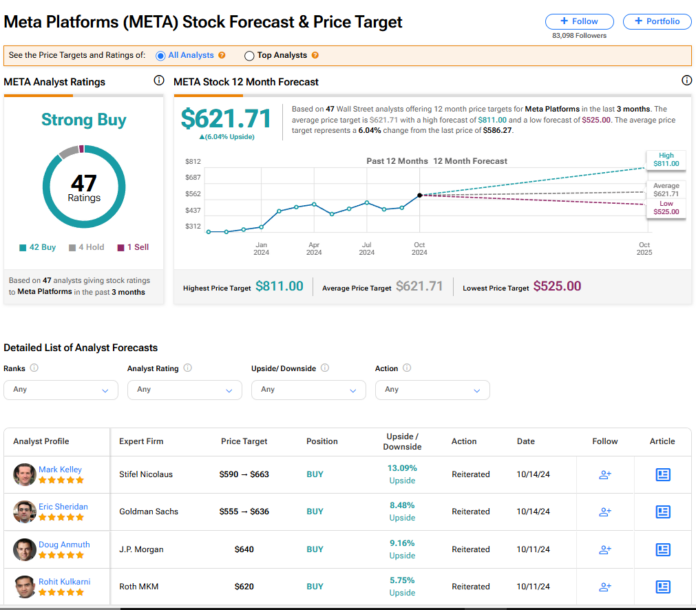Viewport: 696px width, 610px height.
Task: Open article icon for Mark Kelley
Action: [x=663, y=474]
